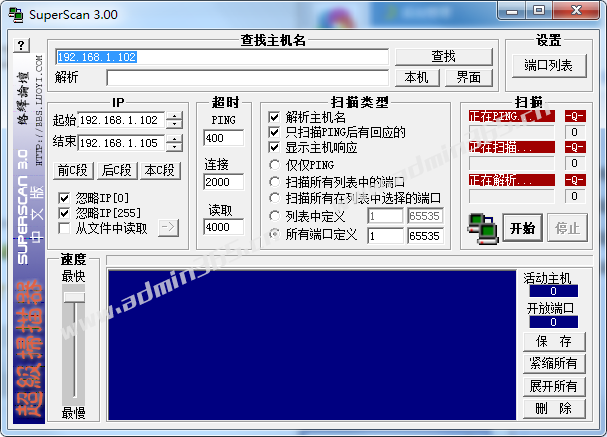Uncheck the 显示主机响应 checkbox
This screenshot has width=607, height=437.
coord(274,147)
